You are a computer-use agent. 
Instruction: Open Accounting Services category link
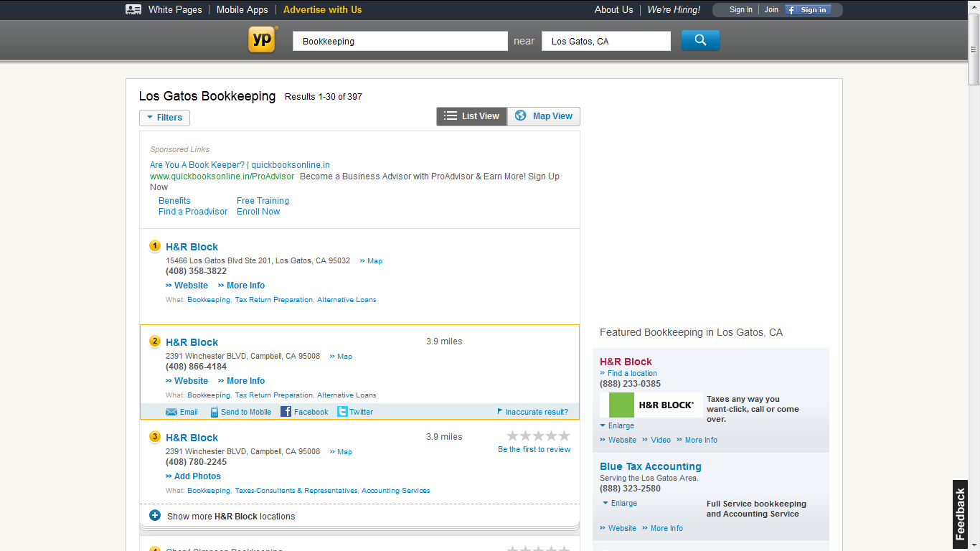(396, 491)
